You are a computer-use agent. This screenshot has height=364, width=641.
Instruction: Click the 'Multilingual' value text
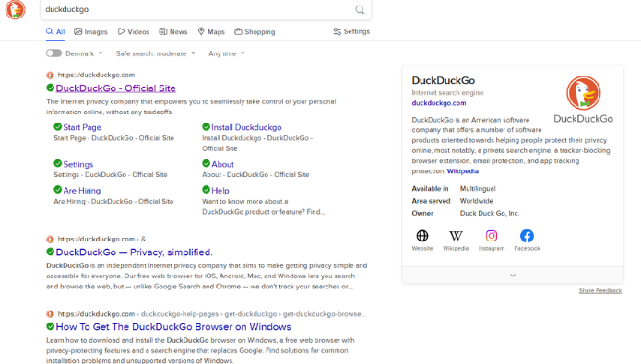pyautogui.click(x=478, y=188)
